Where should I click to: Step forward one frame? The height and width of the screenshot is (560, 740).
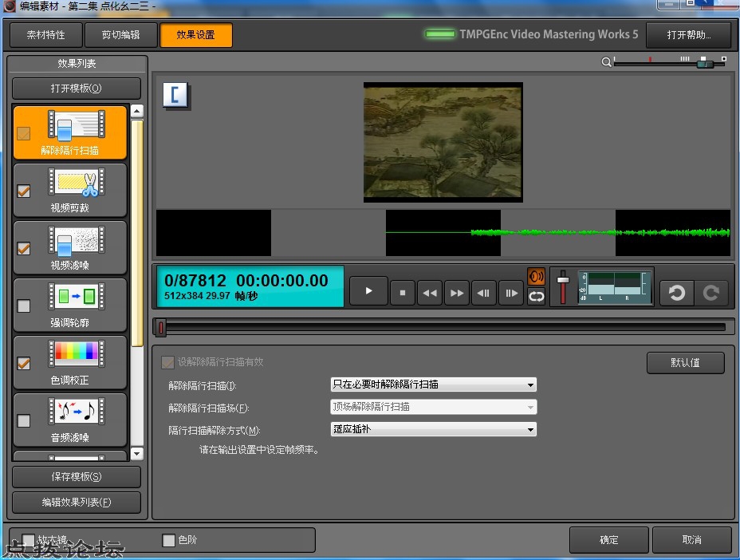click(x=510, y=293)
